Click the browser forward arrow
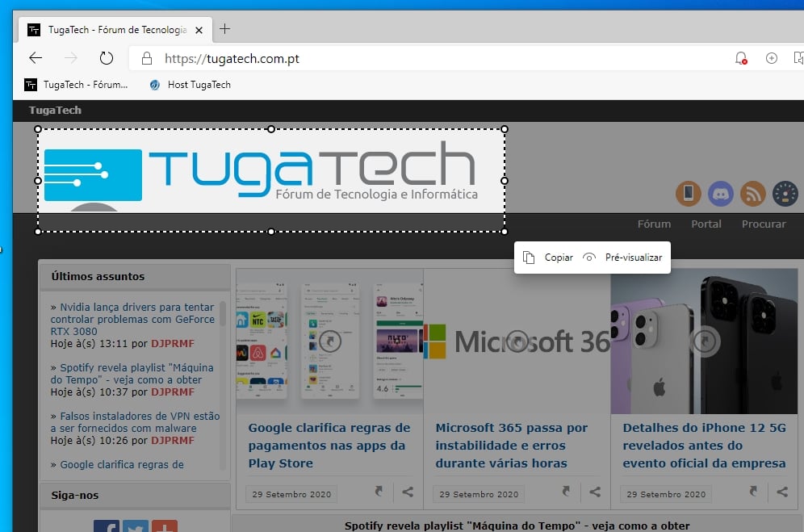804x532 pixels. 71,58
